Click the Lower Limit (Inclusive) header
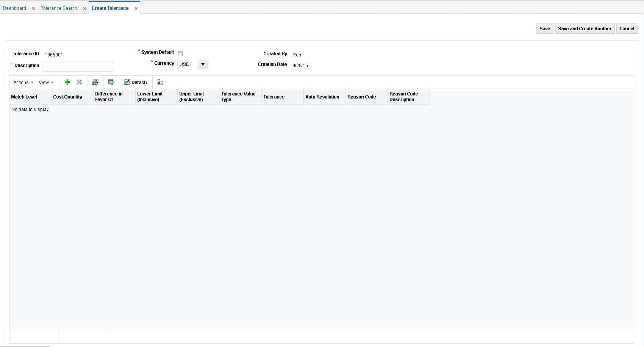Screen dimensions: 644x347 tap(156, 97)
